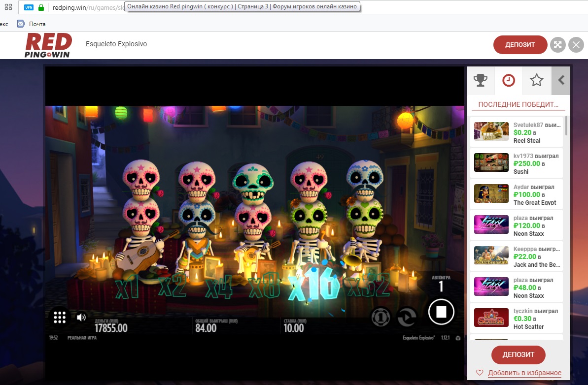This screenshot has height=385, width=588.
Task: Click the 84.00 total win value
Action: (206, 328)
